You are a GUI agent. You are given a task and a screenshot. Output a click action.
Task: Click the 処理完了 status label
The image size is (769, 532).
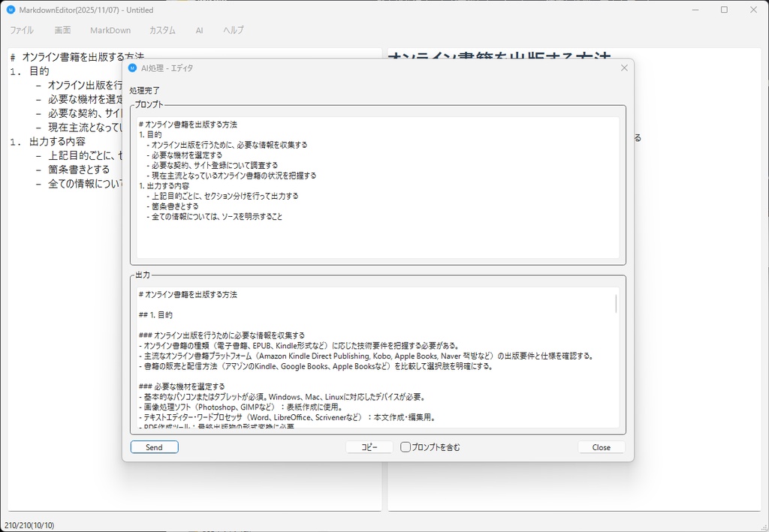145,91
